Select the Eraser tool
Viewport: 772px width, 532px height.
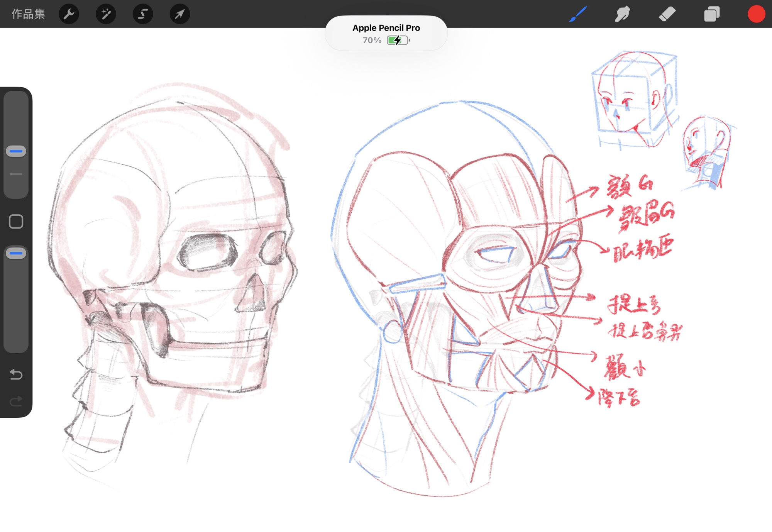(667, 14)
